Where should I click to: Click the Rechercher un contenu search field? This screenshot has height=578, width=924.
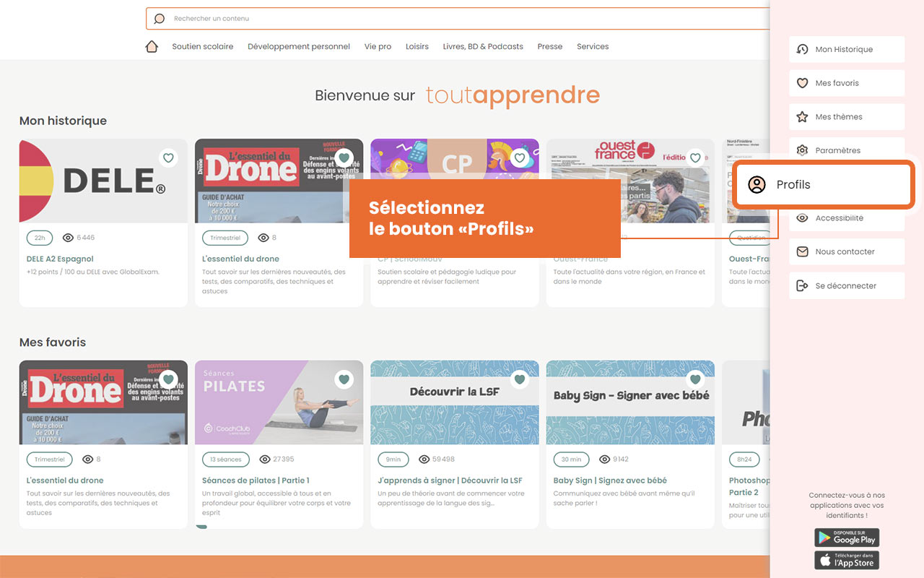[x=433, y=18]
